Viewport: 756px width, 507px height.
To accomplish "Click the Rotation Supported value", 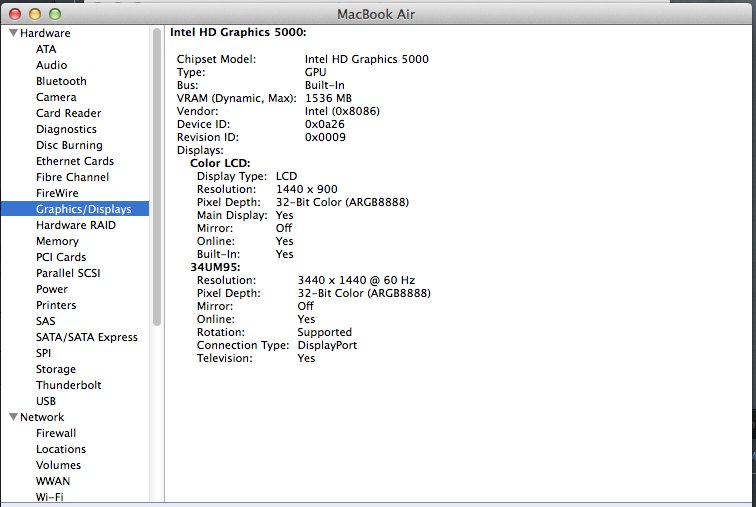I will tap(324, 332).
